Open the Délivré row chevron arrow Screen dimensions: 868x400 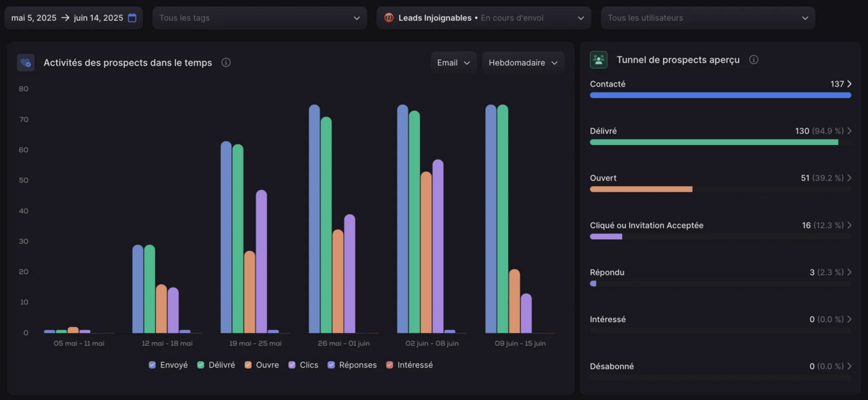pos(849,131)
